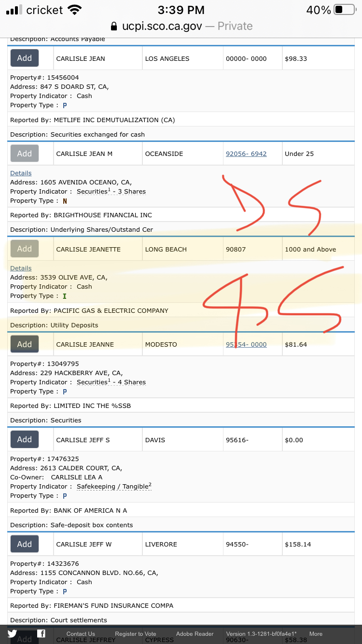
Task: Select the $81.64 amount cell
Action: tap(319, 344)
